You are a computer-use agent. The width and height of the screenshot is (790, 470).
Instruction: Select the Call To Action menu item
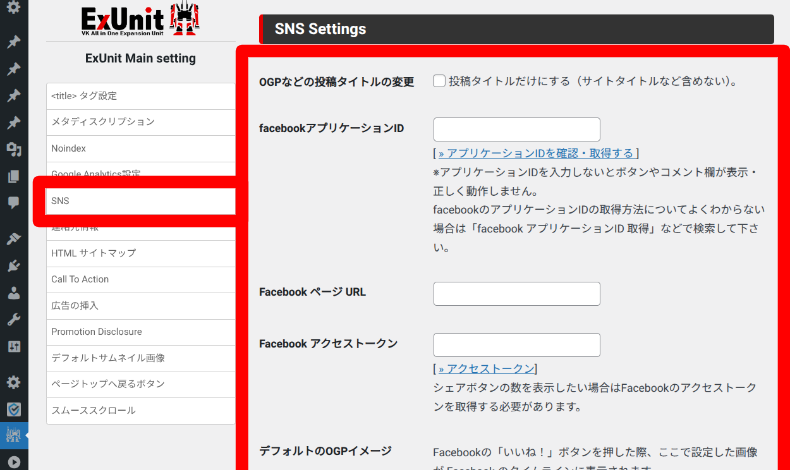[x=141, y=279]
